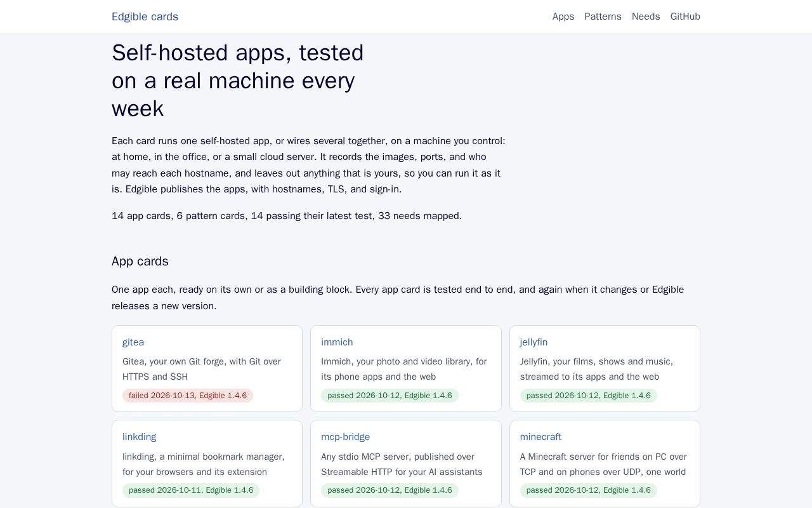This screenshot has height=508, width=812.
Task: Open the immich app card link
Action: [x=337, y=342]
